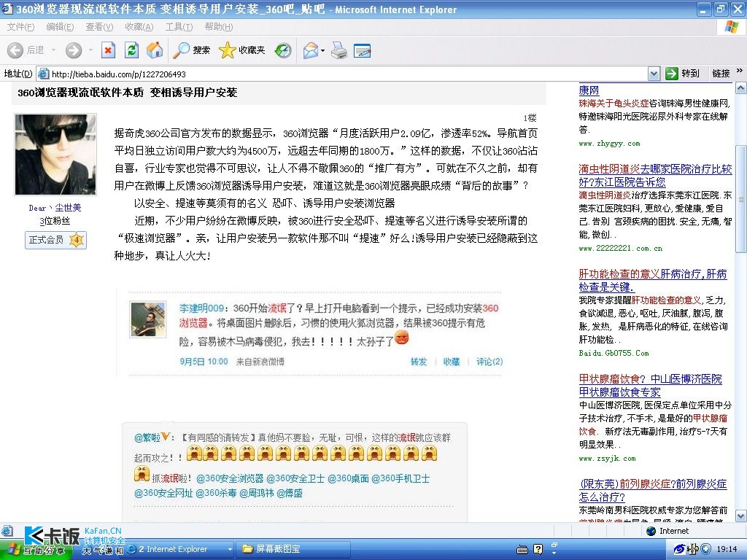The width and height of the screenshot is (747, 560).
Task: Click the 19:14 taskbar clock
Action: (x=727, y=550)
